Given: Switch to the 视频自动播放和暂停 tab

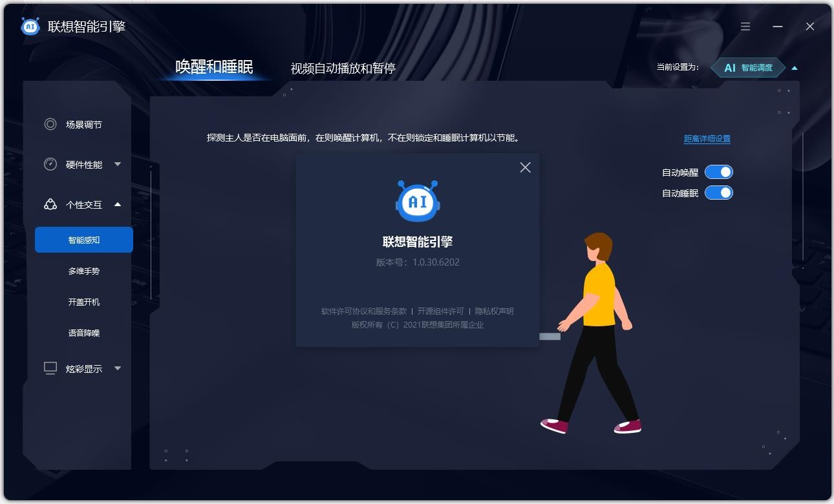Looking at the screenshot, I should (343, 68).
